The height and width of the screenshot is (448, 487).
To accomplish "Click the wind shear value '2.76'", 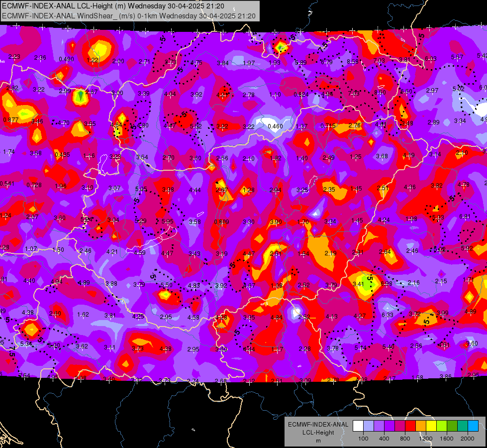I will coord(354,125).
